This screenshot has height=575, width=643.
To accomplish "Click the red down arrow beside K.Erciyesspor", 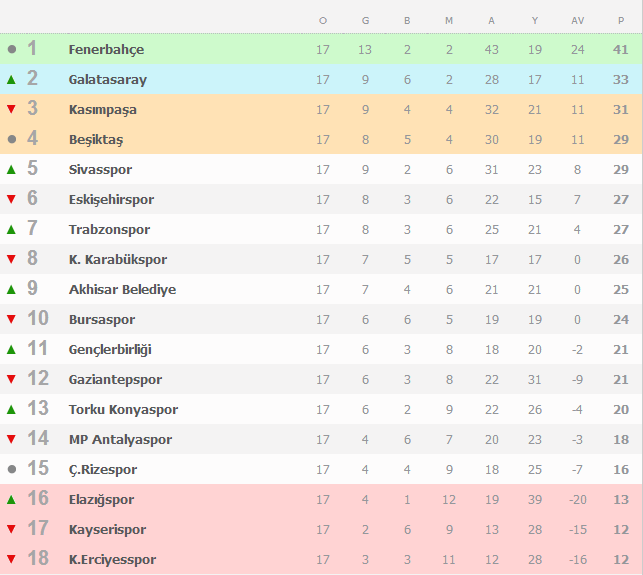I will click(x=11, y=559).
